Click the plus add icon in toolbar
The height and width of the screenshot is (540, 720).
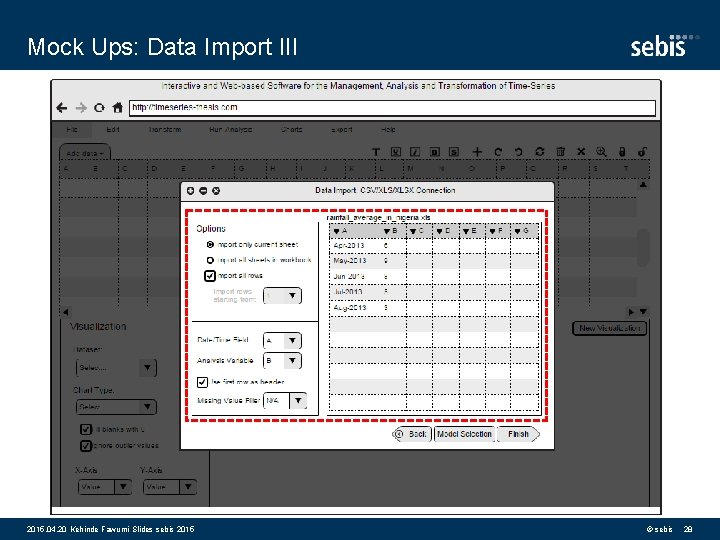(x=477, y=152)
